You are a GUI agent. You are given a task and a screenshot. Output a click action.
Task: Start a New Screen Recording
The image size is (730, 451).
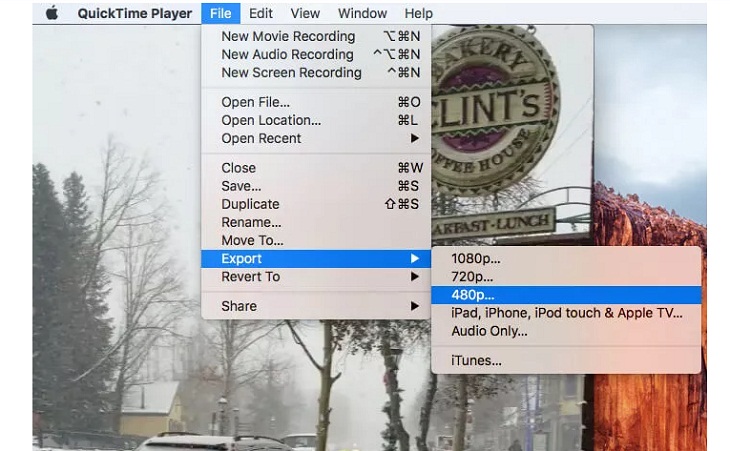pyautogui.click(x=316, y=73)
